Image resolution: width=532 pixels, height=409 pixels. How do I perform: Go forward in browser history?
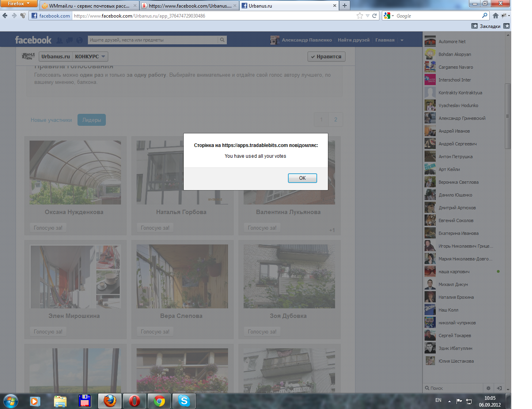pyautogui.click(x=14, y=16)
